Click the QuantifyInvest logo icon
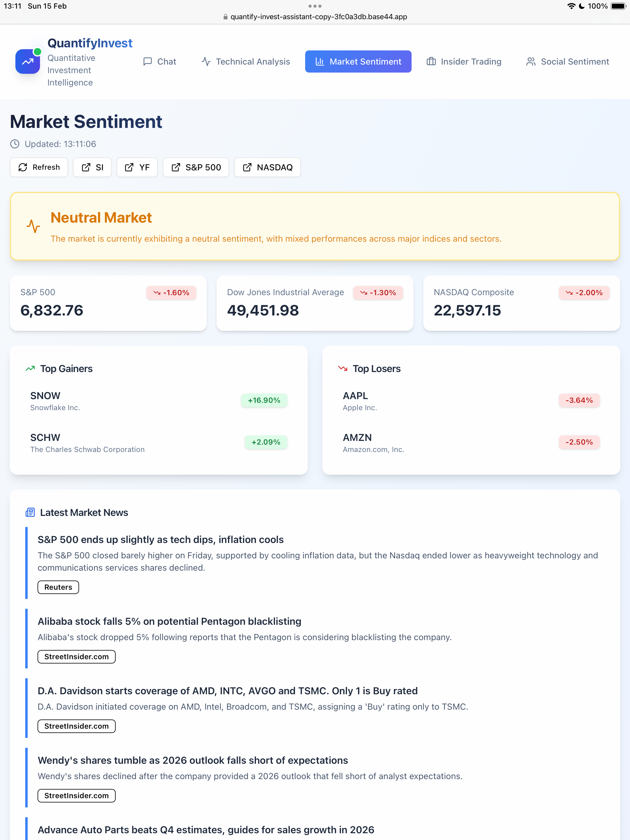Screen dimensions: 630x840 click(x=28, y=61)
